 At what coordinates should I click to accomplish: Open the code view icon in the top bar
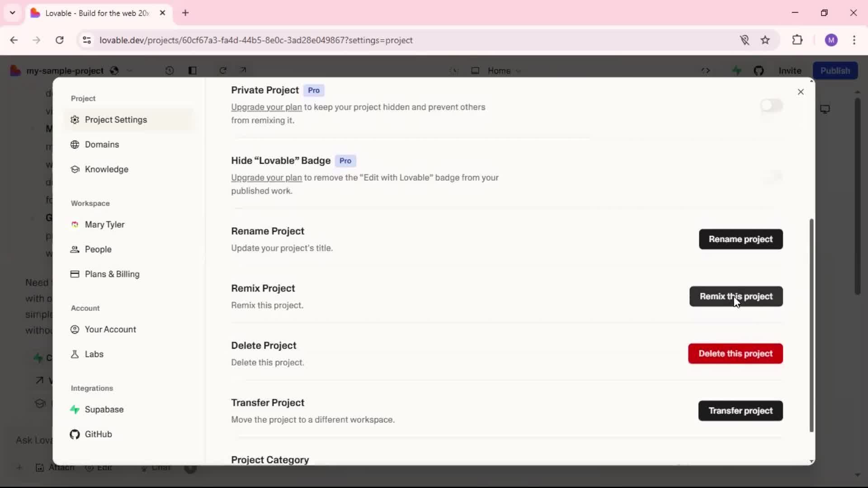tap(706, 70)
